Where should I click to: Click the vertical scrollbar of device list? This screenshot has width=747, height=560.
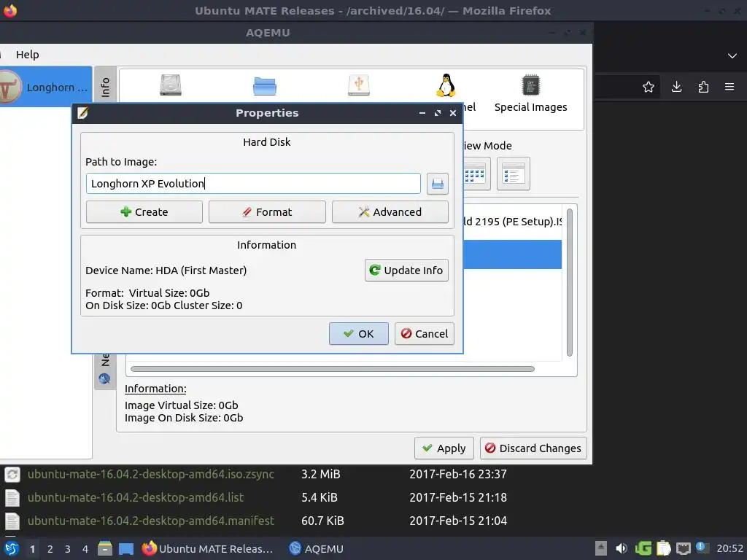569,282
